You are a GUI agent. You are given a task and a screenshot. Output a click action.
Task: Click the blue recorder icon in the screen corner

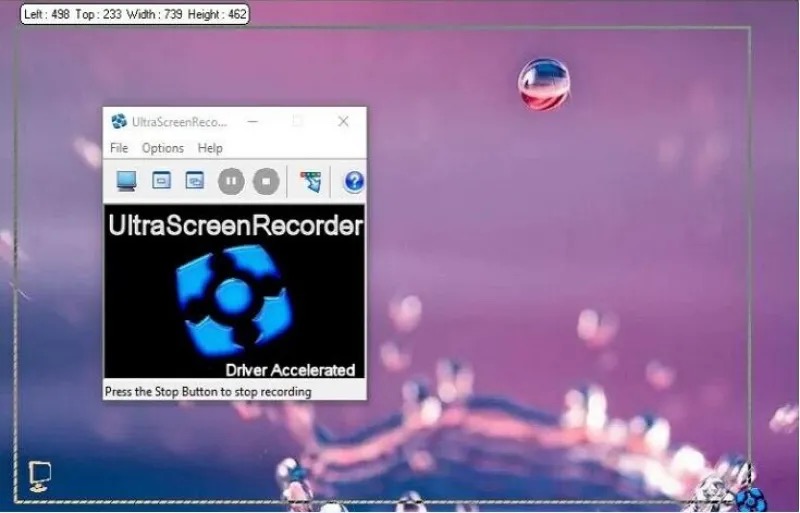point(751,499)
